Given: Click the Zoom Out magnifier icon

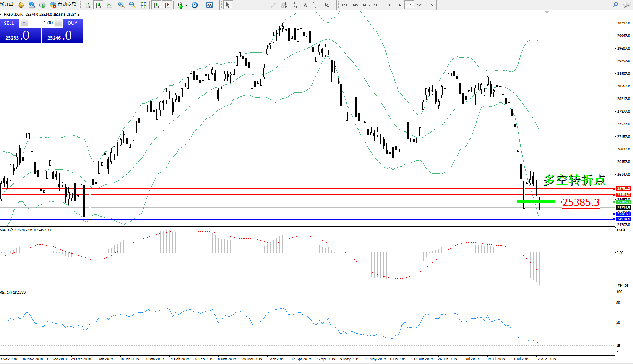Looking at the screenshot, I should 132,5.
